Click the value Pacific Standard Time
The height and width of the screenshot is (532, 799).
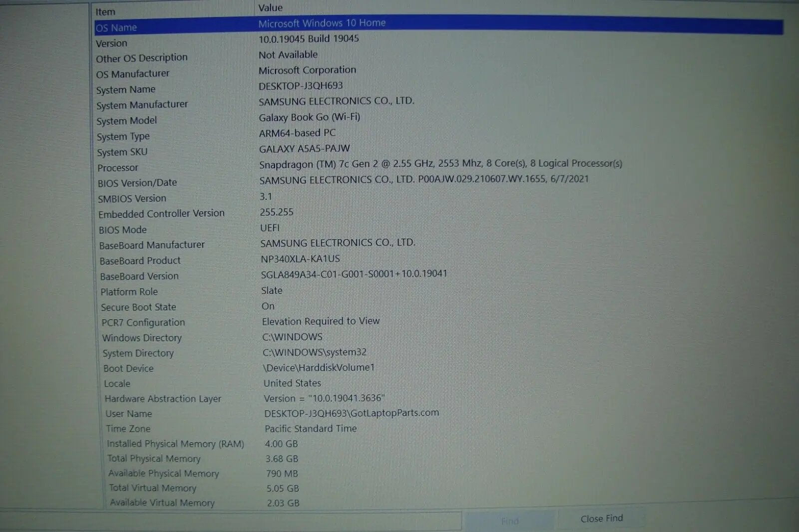[x=311, y=429]
